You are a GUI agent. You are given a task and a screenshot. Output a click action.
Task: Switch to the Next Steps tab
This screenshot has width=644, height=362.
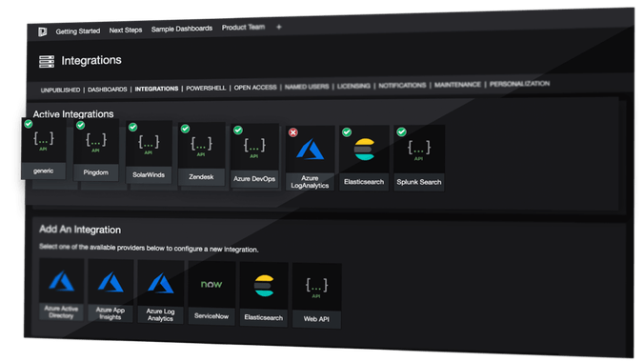click(126, 30)
